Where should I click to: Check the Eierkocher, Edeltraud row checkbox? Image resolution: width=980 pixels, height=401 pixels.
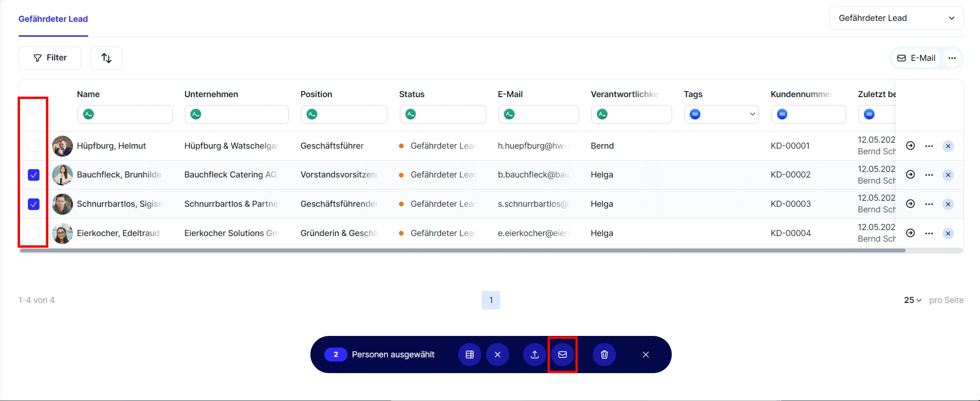click(33, 233)
